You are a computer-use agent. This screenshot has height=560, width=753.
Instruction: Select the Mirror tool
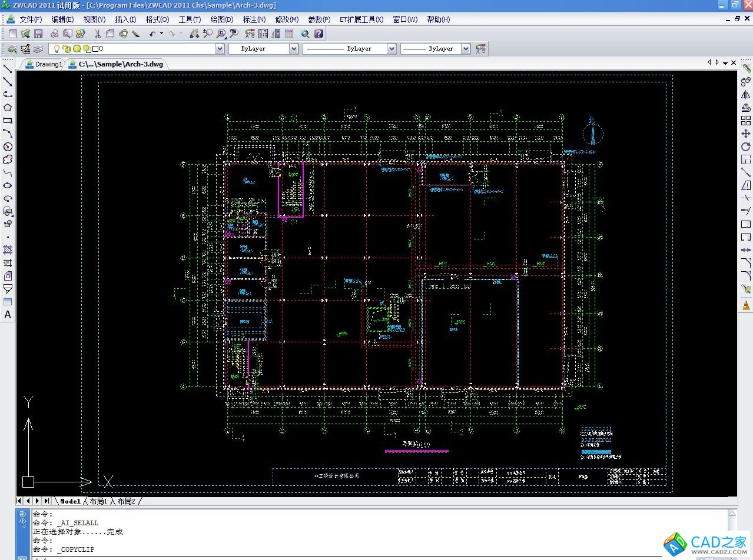click(746, 95)
